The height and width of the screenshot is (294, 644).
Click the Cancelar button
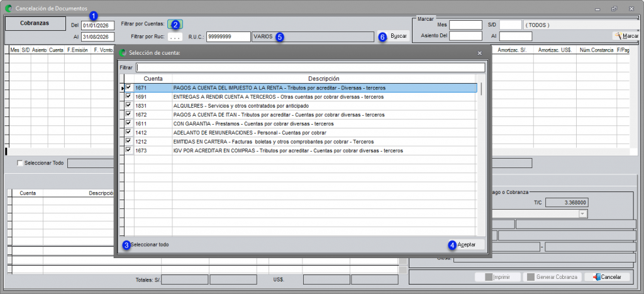tap(607, 277)
